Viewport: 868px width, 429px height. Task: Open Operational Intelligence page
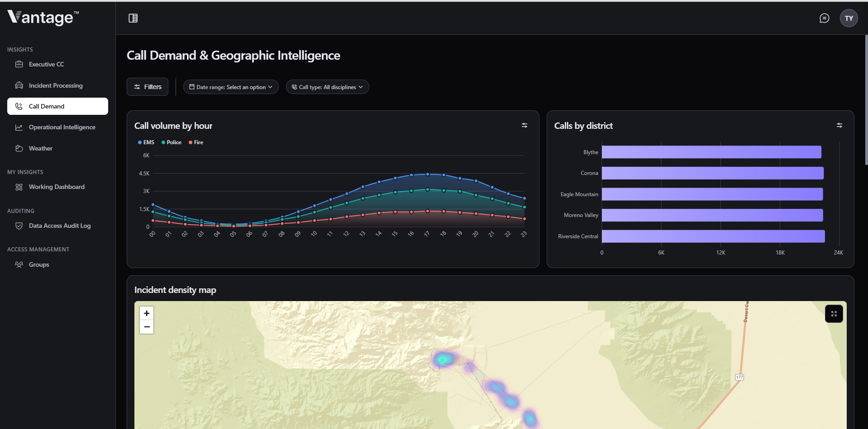pos(57,127)
